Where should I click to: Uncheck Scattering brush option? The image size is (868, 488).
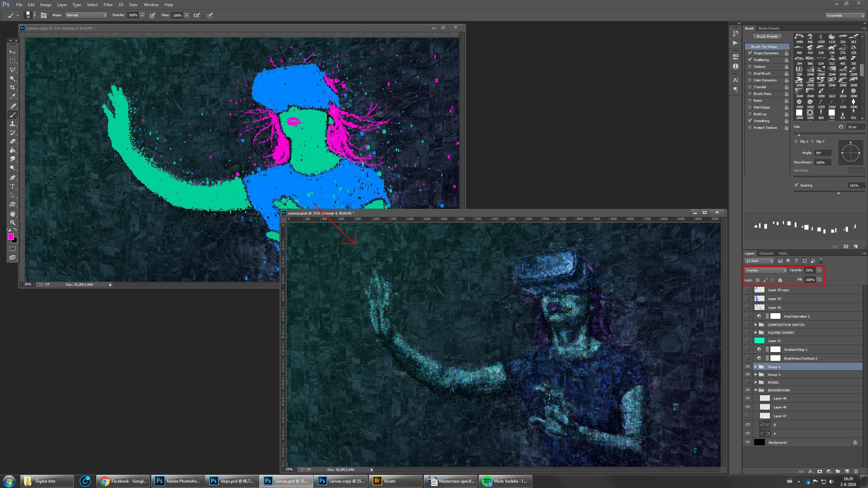point(750,60)
